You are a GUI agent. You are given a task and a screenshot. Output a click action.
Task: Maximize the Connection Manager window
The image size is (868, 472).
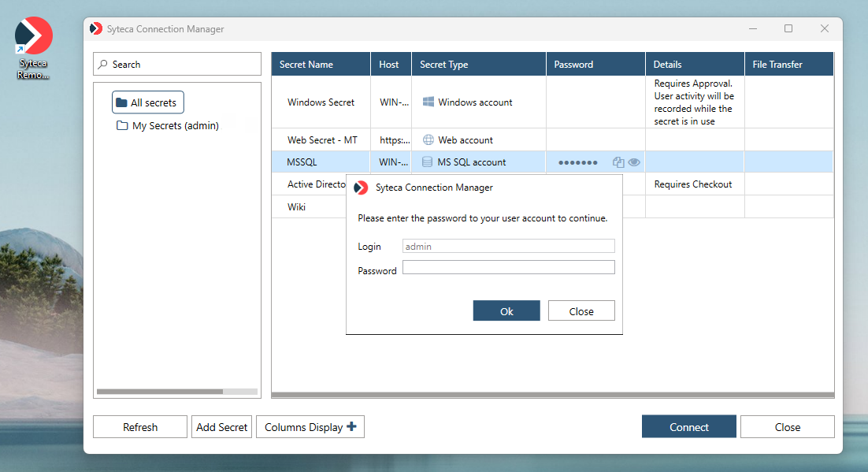pos(788,28)
